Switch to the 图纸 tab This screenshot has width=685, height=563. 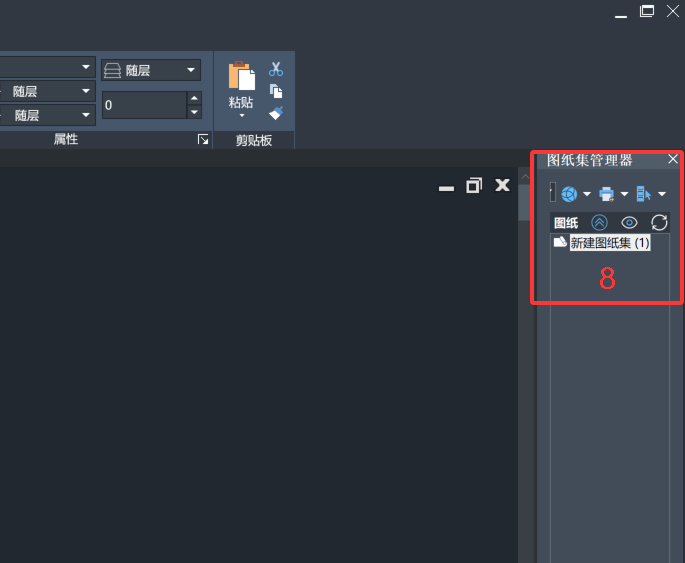point(566,223)
